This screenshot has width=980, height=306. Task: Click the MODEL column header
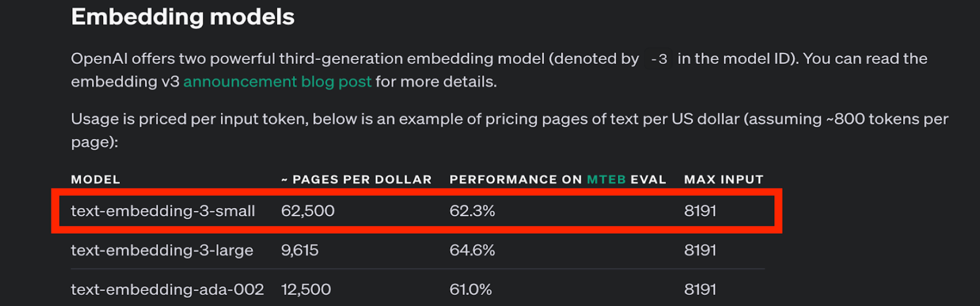pos(95,179)
